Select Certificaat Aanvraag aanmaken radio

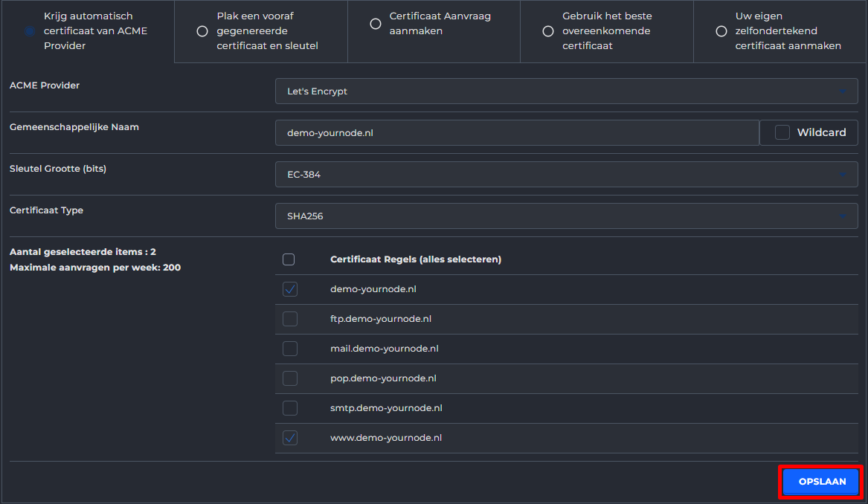pos(376,24)
